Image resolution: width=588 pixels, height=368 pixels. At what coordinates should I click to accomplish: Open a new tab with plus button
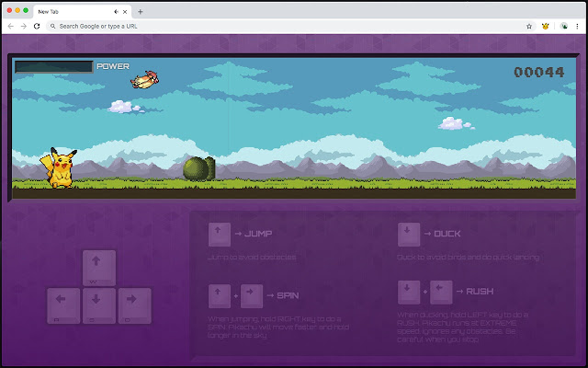[141, 12]
